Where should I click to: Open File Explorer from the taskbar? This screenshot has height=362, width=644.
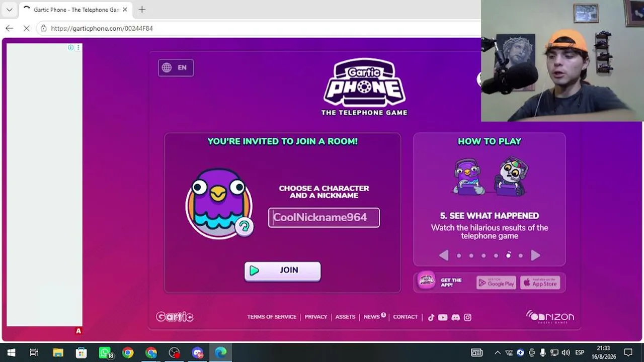pos(58,352)
